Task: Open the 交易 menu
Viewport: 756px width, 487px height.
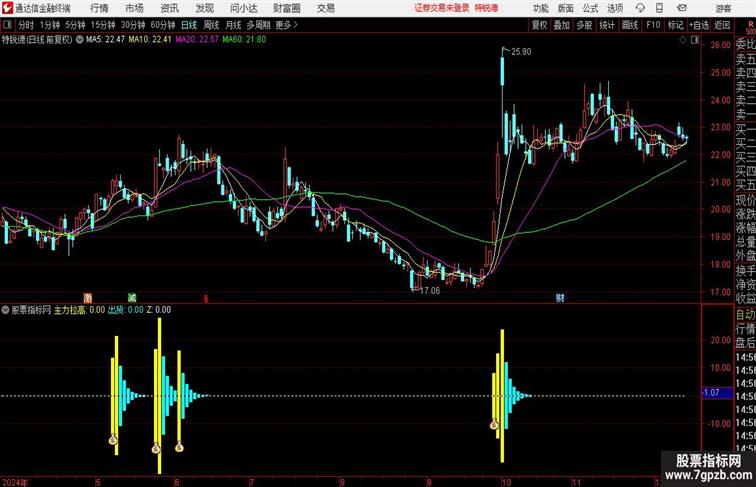Action: [x=325, y=8]
